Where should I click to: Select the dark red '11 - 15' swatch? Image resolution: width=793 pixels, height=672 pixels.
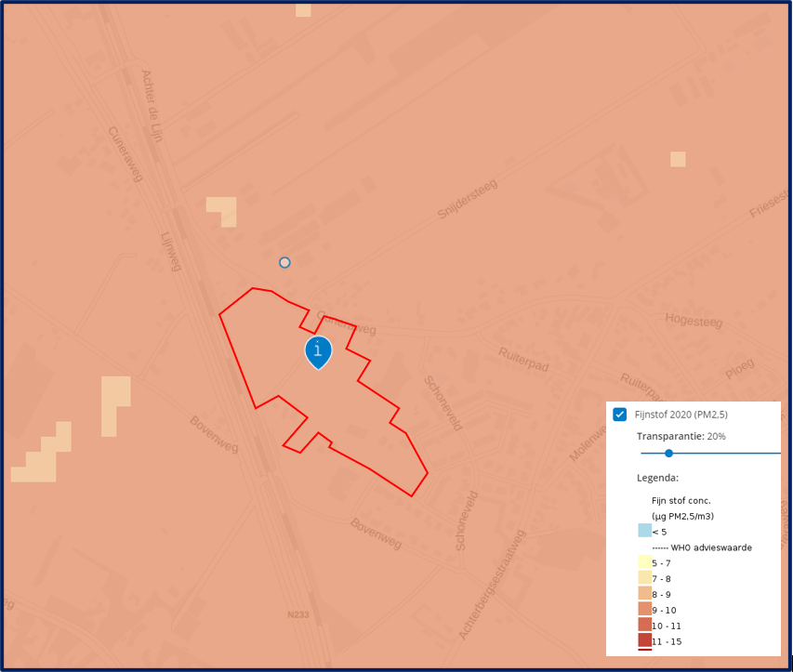[644, 640]
